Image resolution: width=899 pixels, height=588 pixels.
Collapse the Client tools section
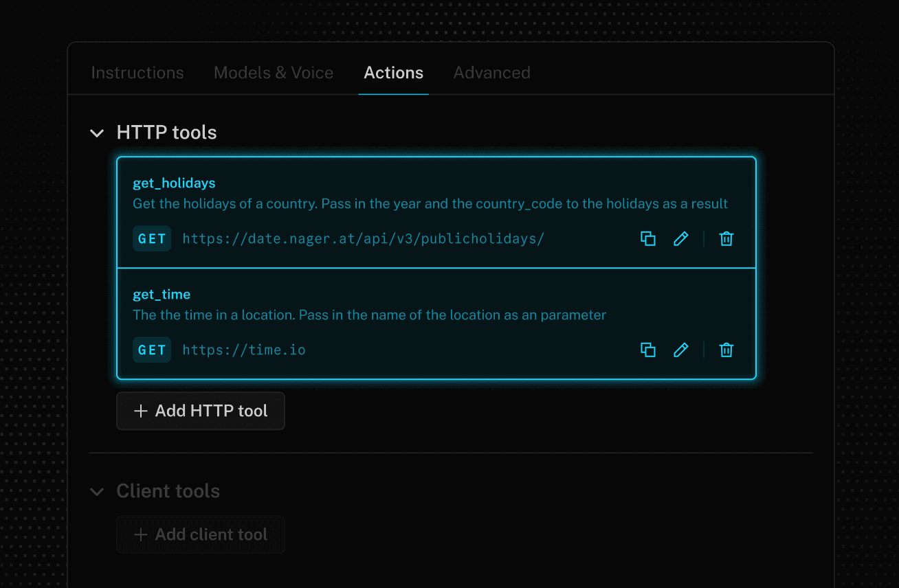[97, 491]
